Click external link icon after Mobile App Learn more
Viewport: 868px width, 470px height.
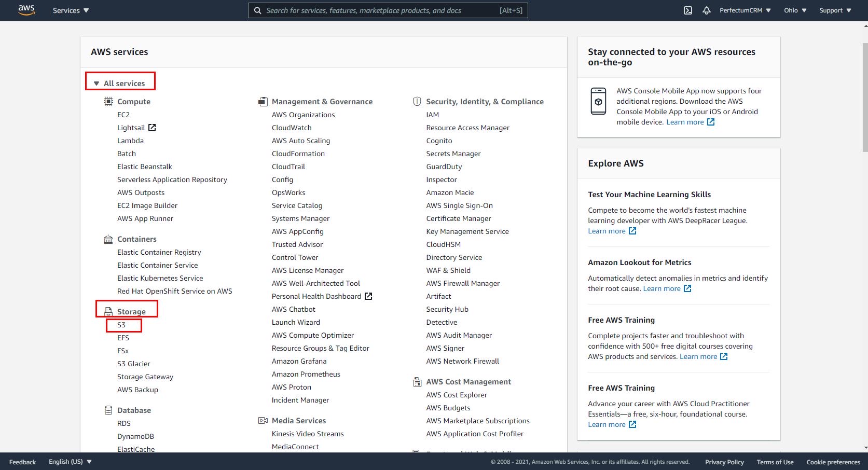711,122
